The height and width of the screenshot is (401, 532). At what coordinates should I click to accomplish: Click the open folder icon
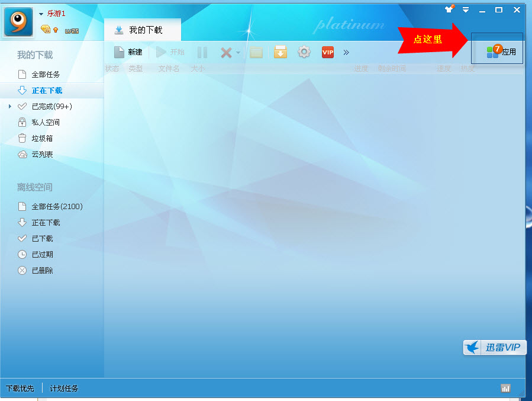click(x=256, y=52)
